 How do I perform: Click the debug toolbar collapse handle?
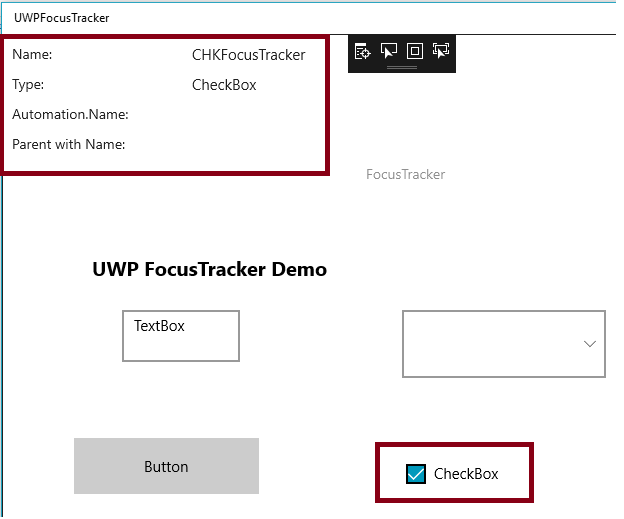402,68
